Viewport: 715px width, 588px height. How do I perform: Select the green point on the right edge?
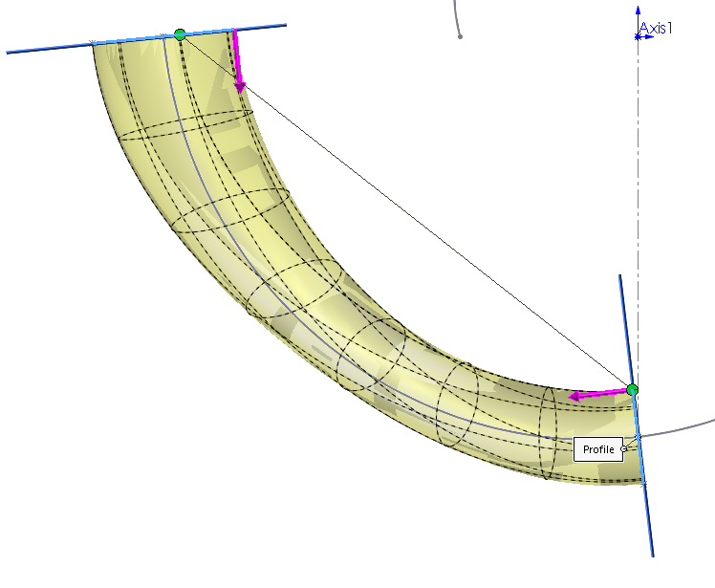click(632, 389)
